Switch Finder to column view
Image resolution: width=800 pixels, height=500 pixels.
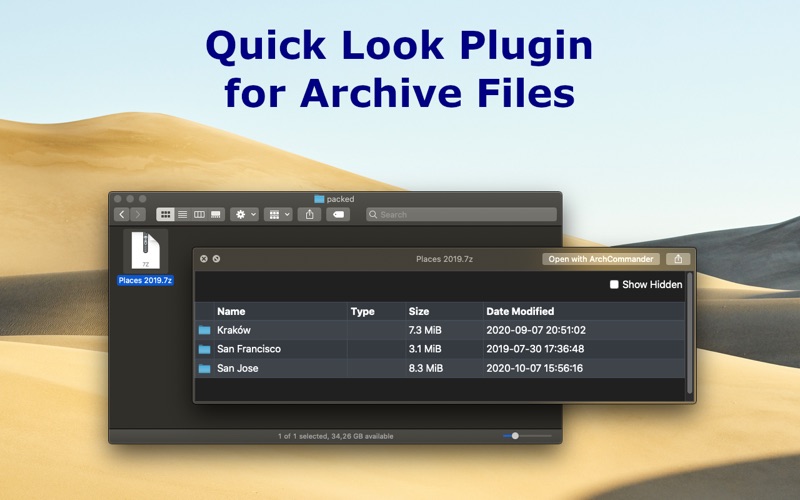point(199,214)
